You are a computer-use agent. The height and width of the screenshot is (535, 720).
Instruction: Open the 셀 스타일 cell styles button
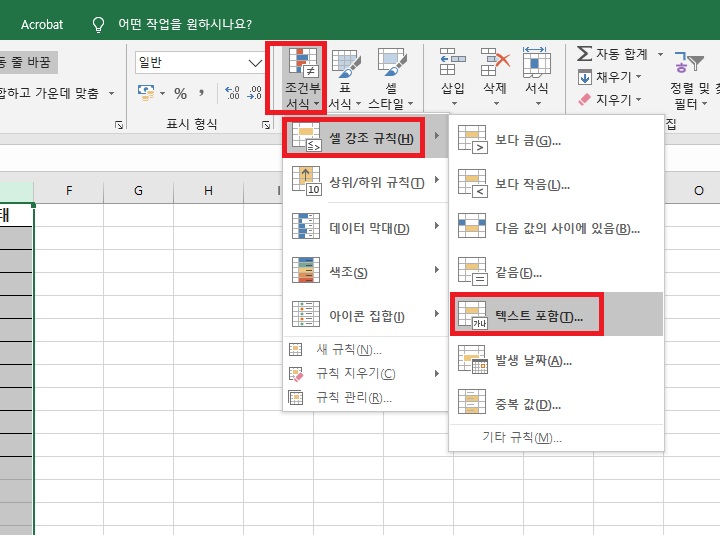pyautogui.click(x=391, y=79)
